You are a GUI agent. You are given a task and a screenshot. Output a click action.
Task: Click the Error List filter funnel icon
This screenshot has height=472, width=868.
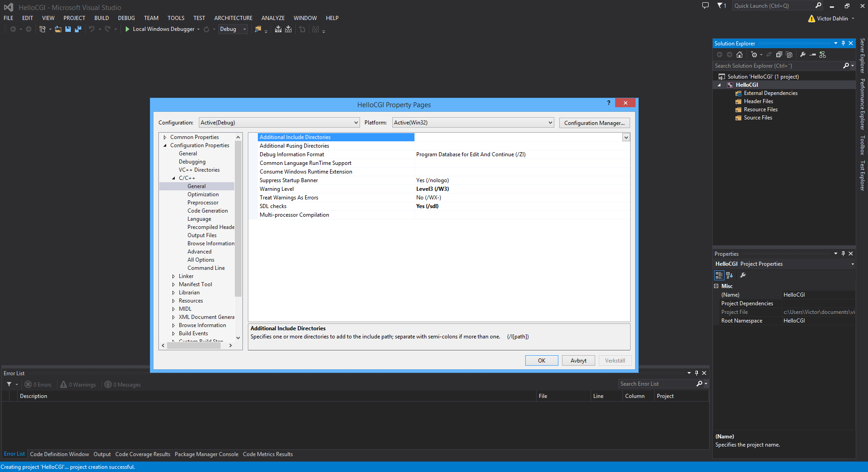pyautogui.click(x=9, y=384)
